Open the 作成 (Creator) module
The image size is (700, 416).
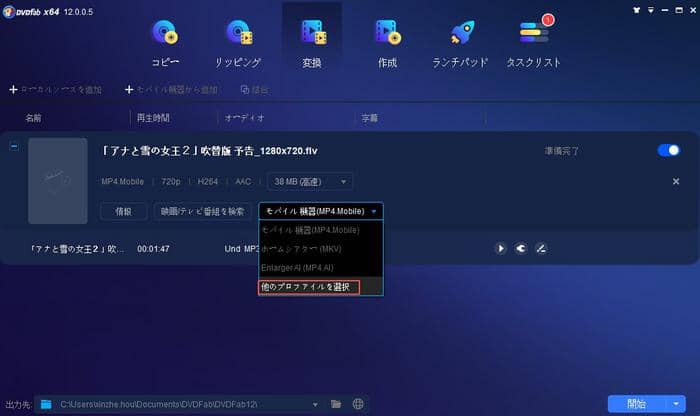(x=388, y=43)
